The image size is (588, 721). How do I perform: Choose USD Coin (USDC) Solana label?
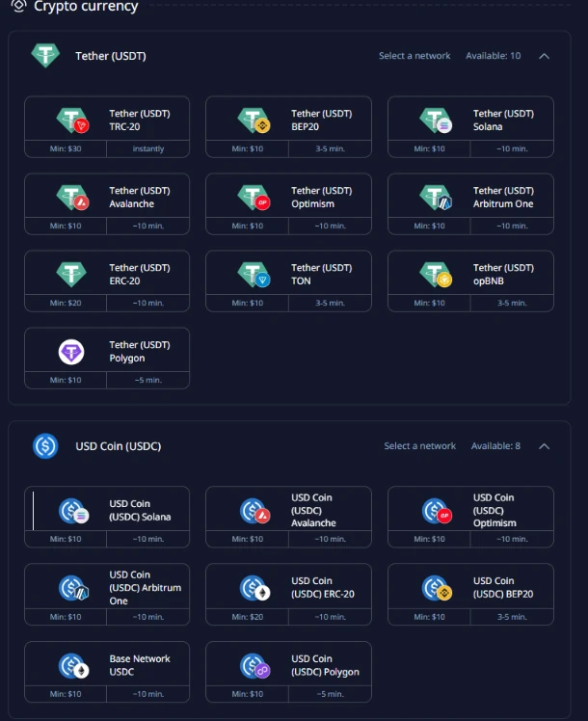(140, 511)
